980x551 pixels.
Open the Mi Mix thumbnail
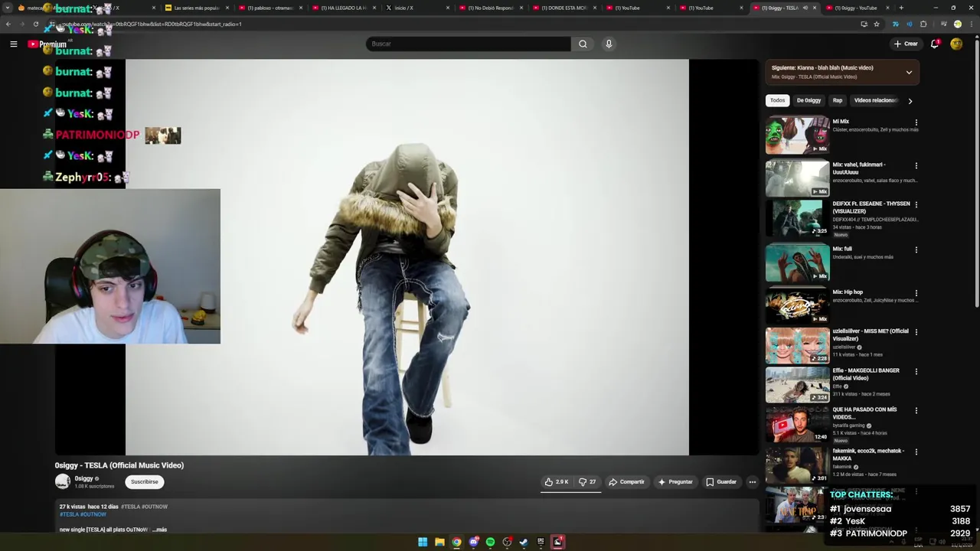(797, 135)
